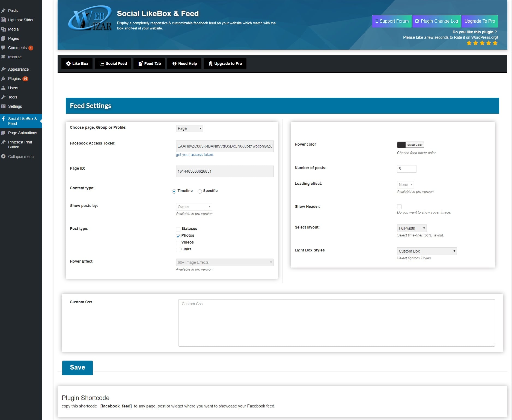Viewport: 512px width, 420px height.
Task: Click the Facebook icon for Social LikeBox
Action: point(3,119)
